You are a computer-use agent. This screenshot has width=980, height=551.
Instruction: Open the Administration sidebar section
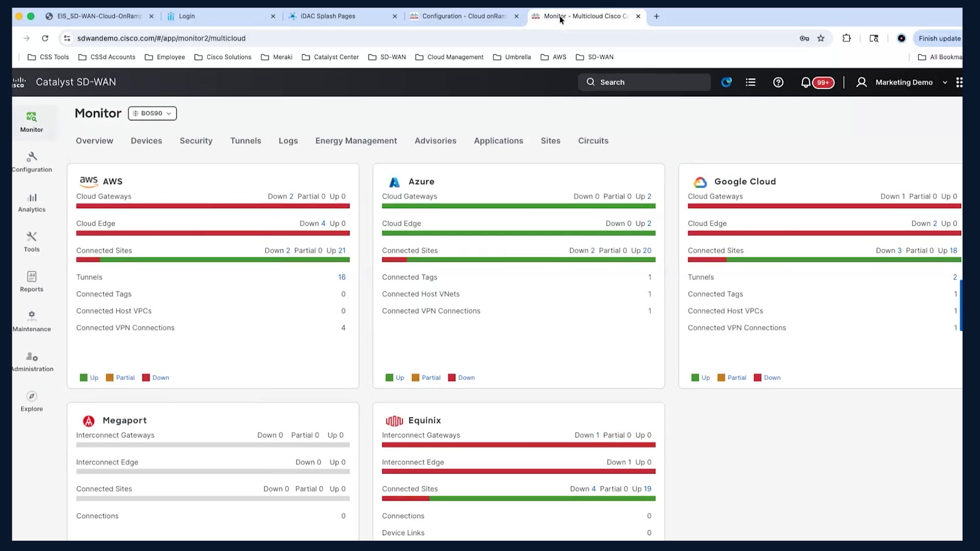[x=32, y=362]
